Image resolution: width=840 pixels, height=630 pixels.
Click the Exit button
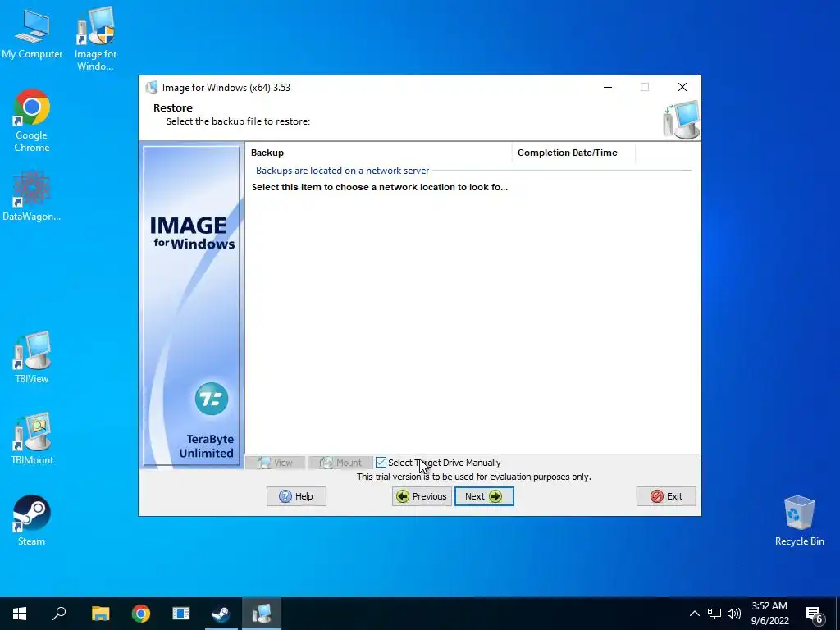coord(666,496)
